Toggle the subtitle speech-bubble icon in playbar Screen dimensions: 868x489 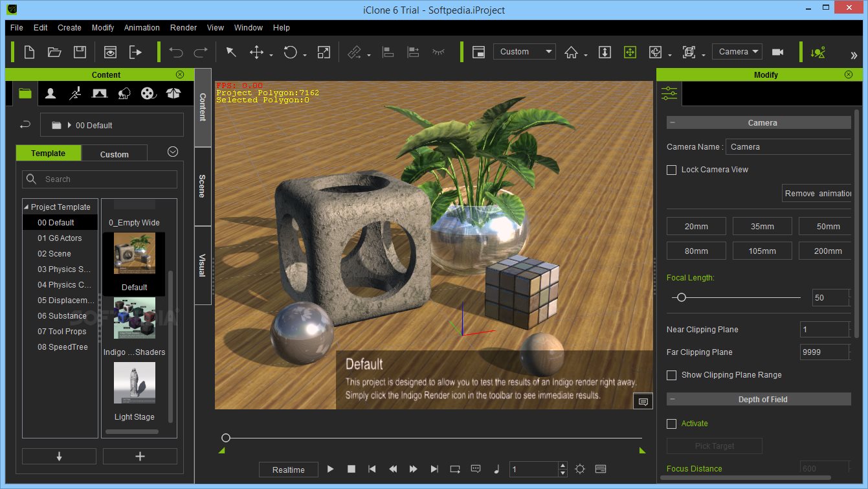point(476,469)
